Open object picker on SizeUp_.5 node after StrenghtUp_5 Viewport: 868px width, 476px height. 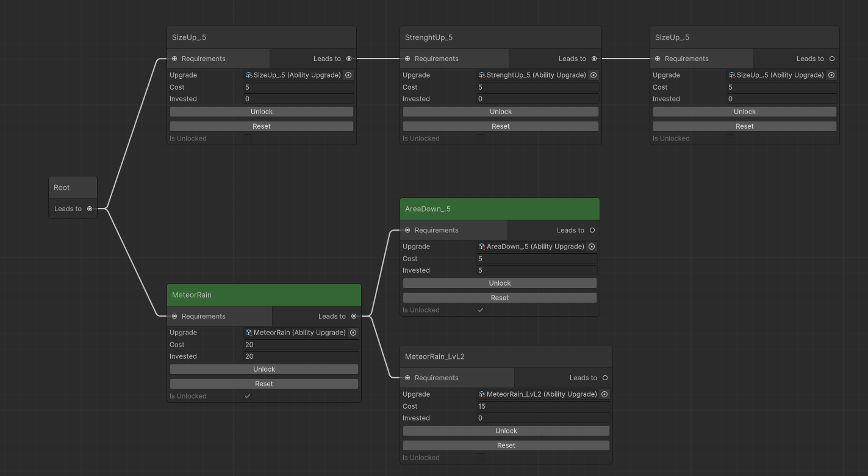831,75
